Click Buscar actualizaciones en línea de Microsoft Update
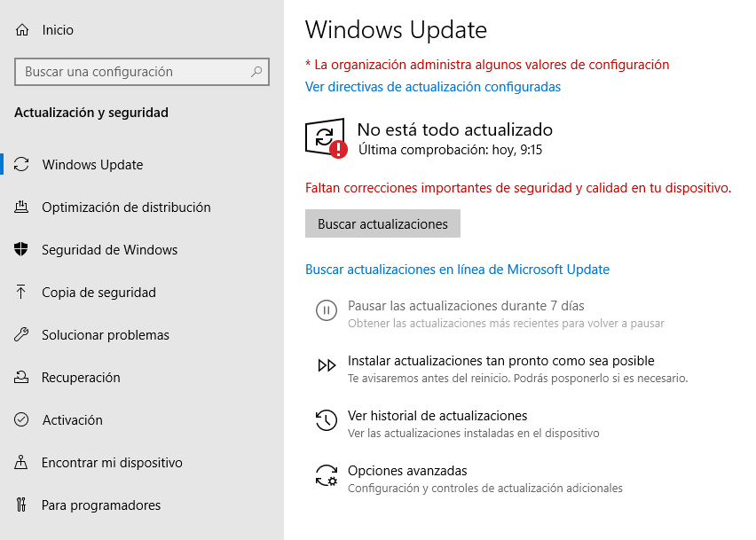This screenshot has height=540, width=756. point(457,270)
